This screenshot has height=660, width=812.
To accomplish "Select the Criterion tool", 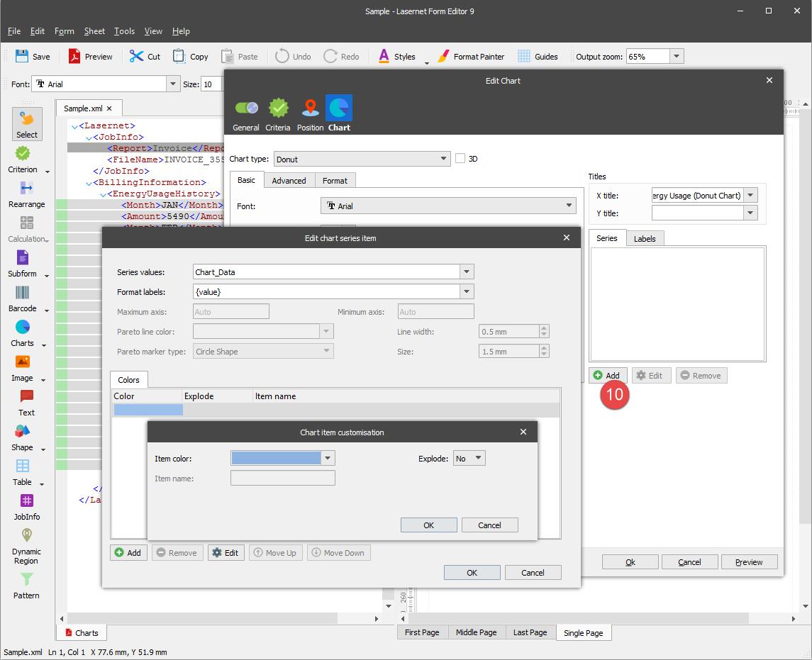I will (x=23, y=159).
